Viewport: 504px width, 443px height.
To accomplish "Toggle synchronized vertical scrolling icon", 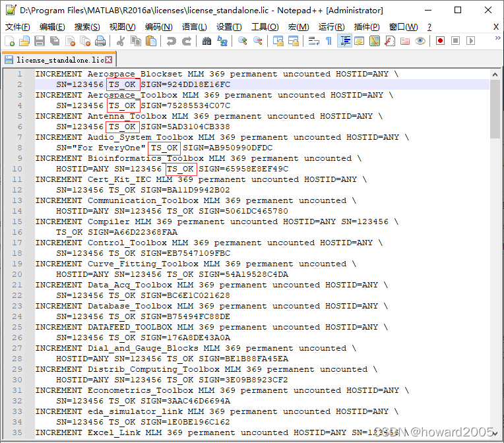I will pos(278,41).
